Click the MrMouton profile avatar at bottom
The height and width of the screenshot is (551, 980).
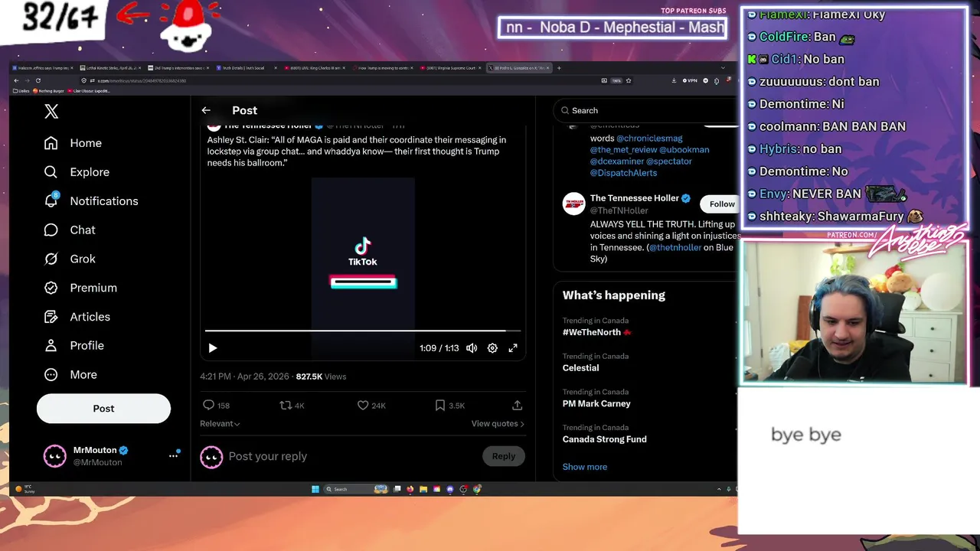[54, 456]
